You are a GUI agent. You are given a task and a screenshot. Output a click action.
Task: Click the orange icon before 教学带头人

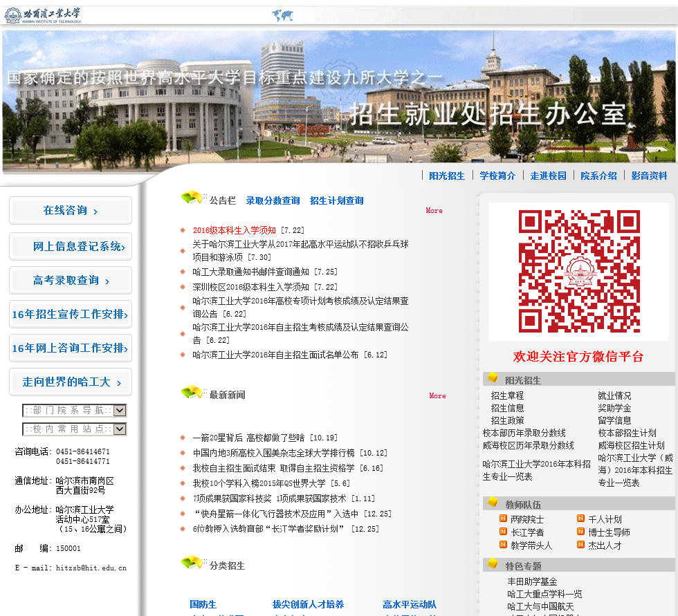503,545
